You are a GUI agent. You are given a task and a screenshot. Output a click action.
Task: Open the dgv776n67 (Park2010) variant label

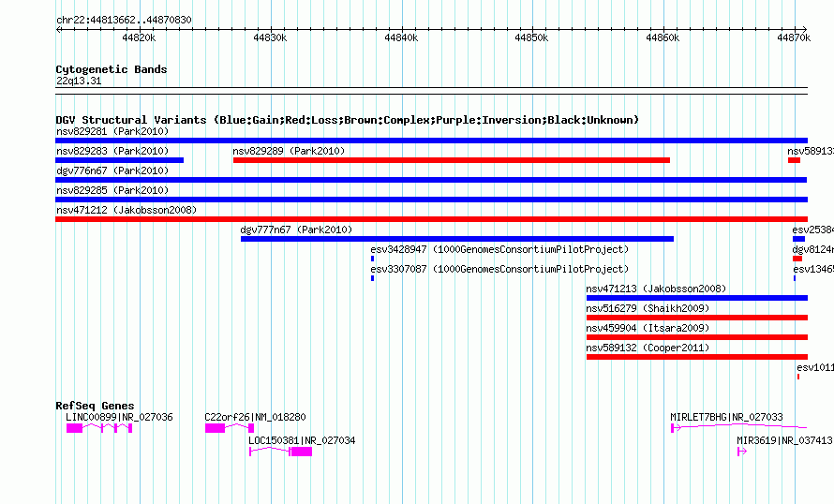pos(112,170)
